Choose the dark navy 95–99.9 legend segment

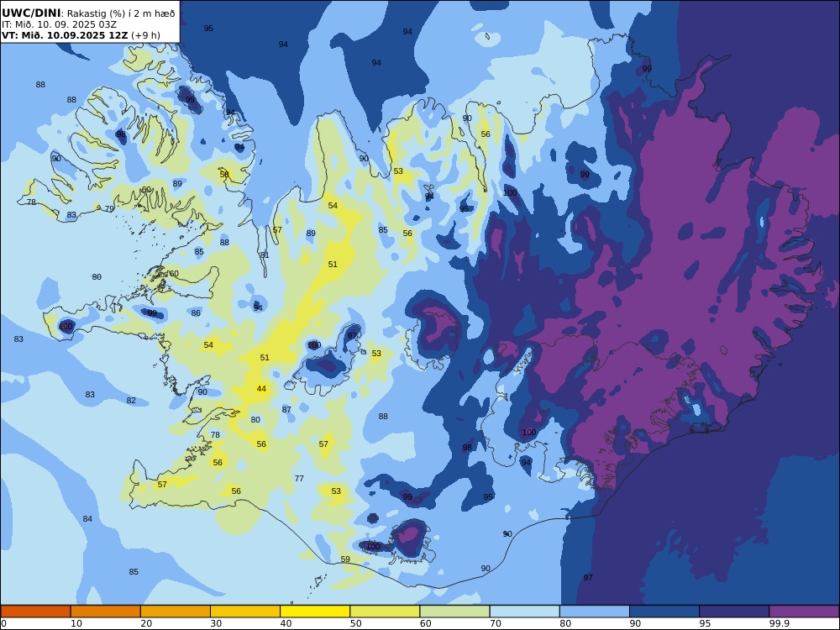tap(734, 612)
